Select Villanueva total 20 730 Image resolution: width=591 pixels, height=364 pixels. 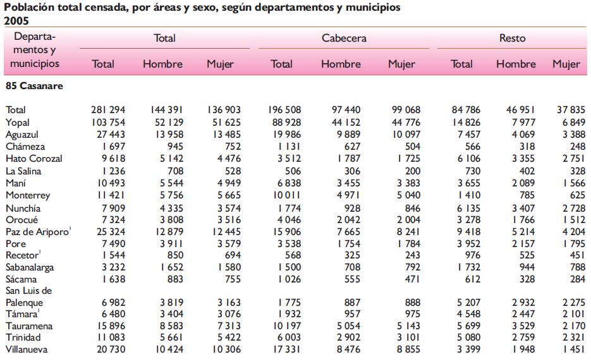click(111, 349)
